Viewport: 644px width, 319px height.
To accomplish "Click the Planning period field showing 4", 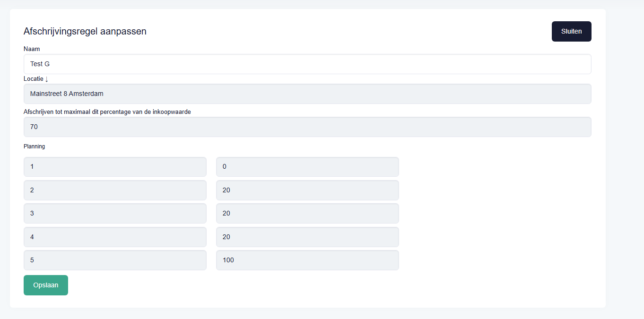I will [x=115, y=237].
